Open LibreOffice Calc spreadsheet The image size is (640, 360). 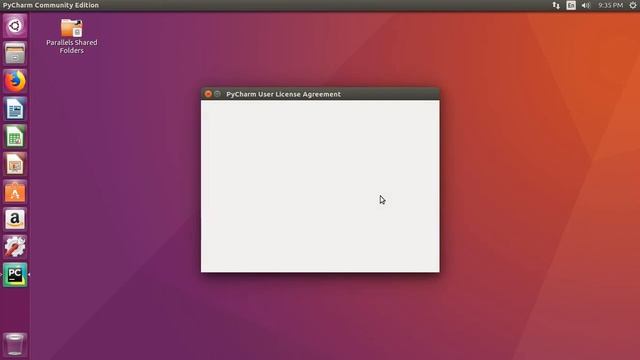pos(15,137)
